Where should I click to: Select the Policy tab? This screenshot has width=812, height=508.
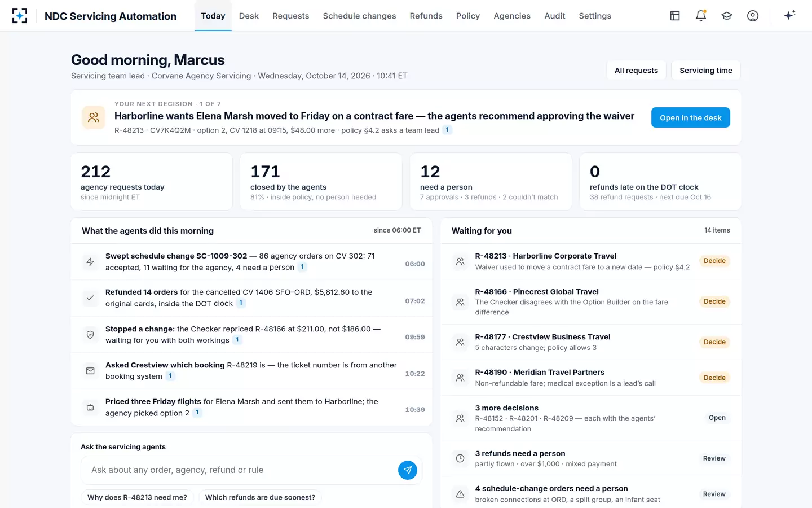click(468, 16)
